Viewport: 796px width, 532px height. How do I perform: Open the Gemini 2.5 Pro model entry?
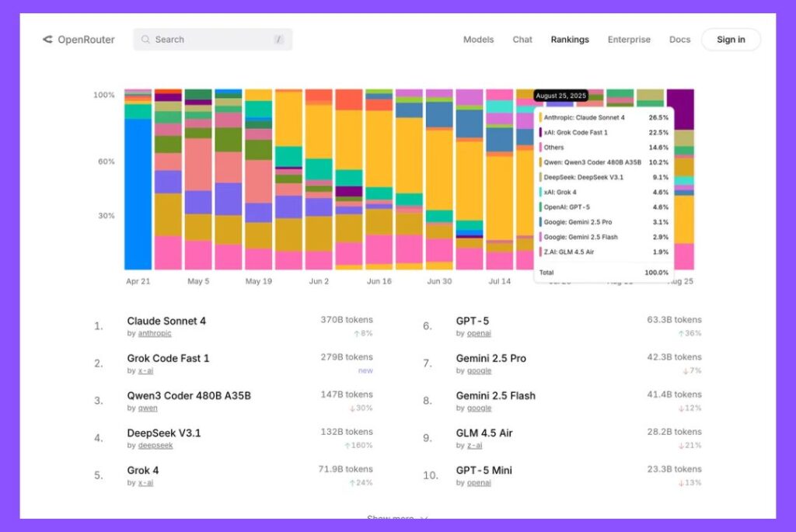point(491,359)
